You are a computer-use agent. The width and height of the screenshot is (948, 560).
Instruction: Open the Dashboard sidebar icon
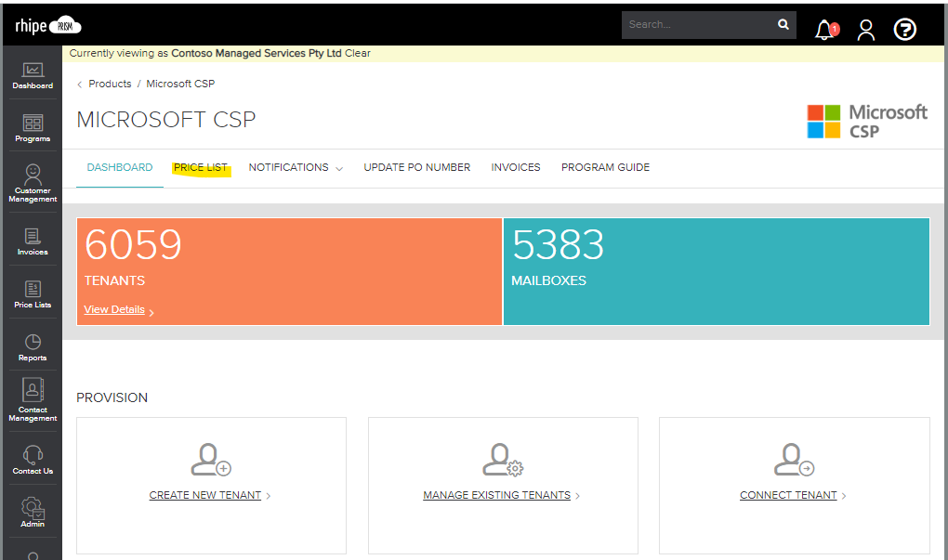[33, 75]
